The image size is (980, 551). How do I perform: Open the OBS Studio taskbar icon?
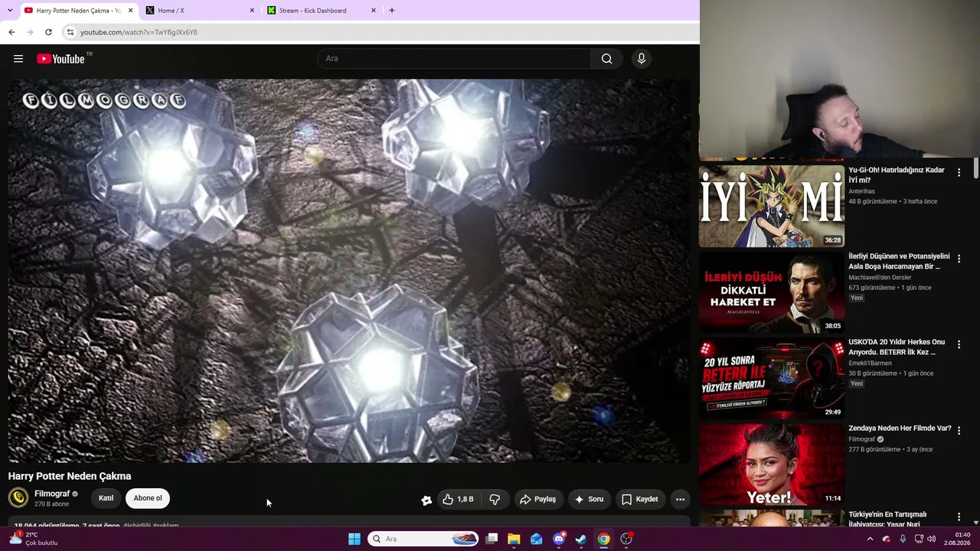(626, 539)
